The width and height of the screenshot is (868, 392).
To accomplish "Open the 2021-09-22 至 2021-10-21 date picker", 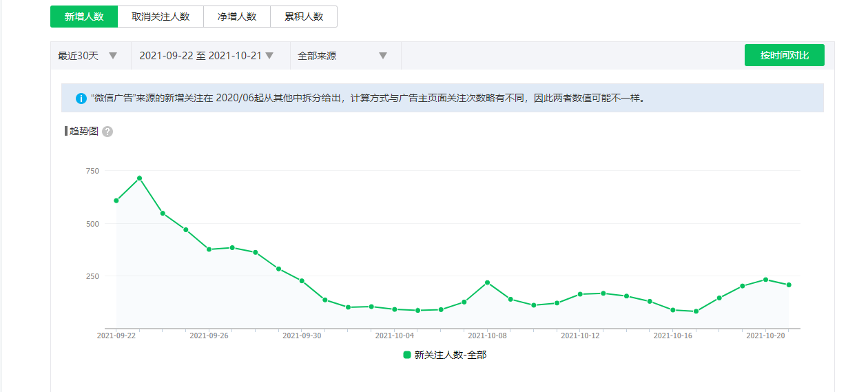I will tap(207, 56).
